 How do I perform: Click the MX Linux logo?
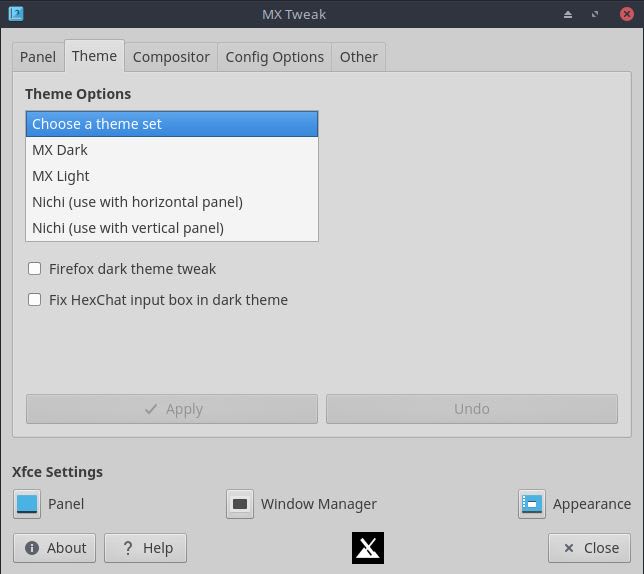(368, 548)
